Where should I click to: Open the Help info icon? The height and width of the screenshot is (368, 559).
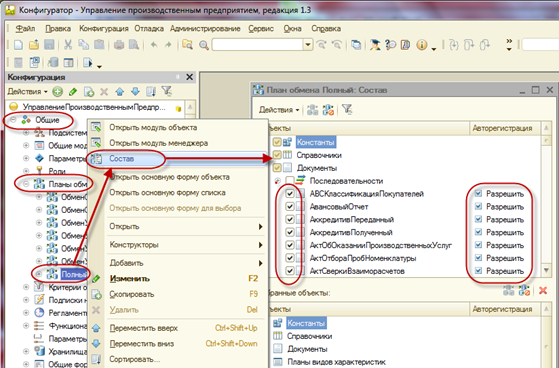[x=422, y=45]
